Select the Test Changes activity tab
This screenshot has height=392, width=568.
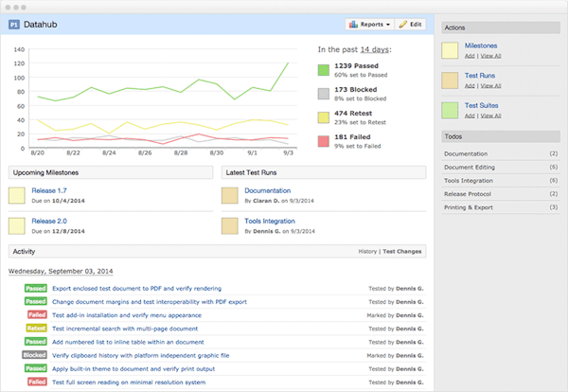402,252
